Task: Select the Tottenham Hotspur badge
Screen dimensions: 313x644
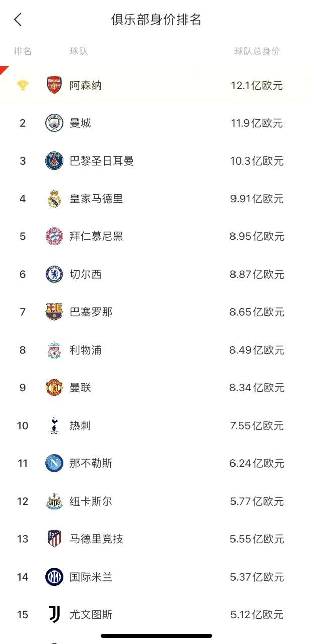Action: [x=54, y=425]
